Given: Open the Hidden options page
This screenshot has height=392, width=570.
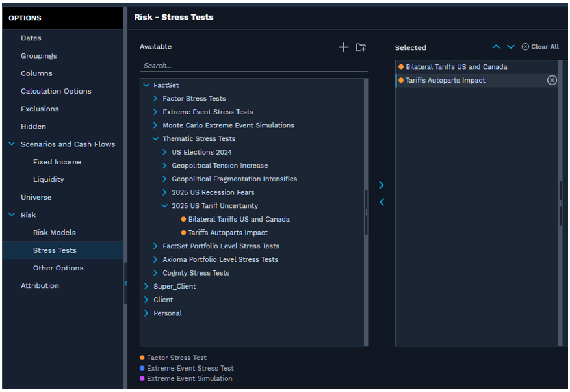Looking at the screenshot, I should click(x=33, y=127).
